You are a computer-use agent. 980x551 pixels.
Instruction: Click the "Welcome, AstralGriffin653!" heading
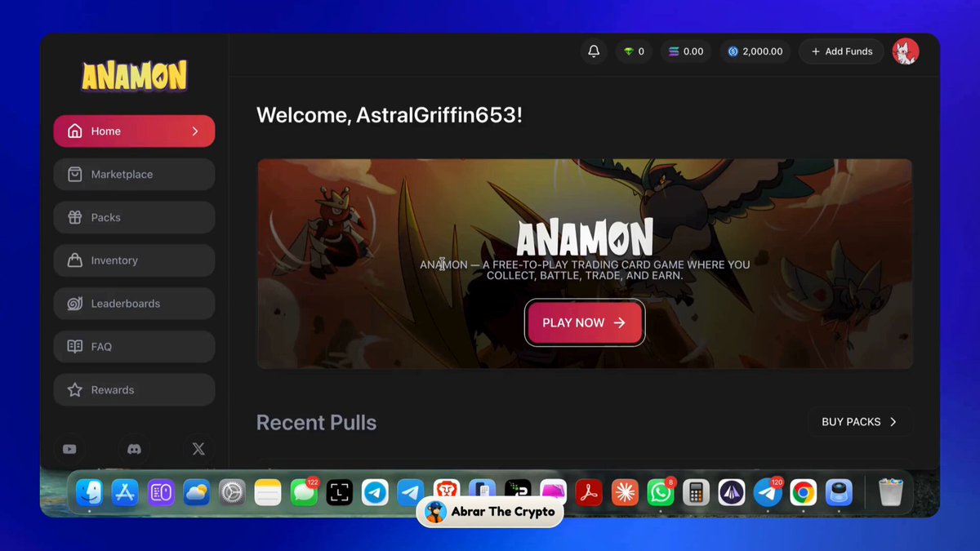390,115
